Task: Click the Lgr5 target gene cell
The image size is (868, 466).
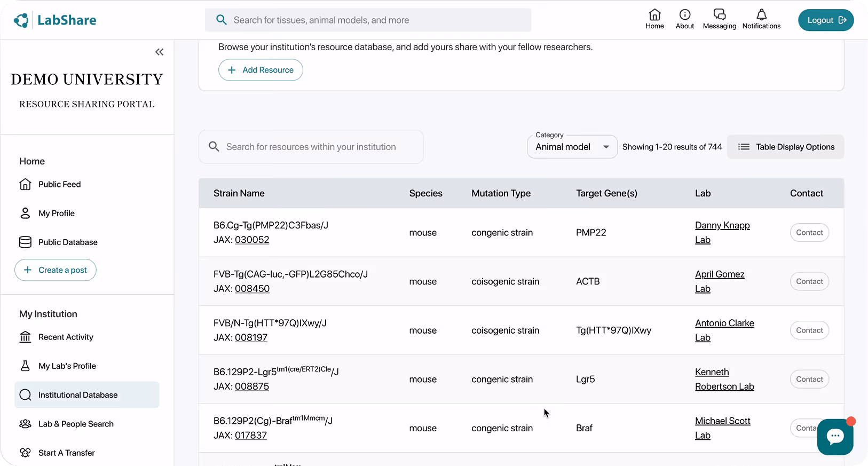Action: point(585,380)
